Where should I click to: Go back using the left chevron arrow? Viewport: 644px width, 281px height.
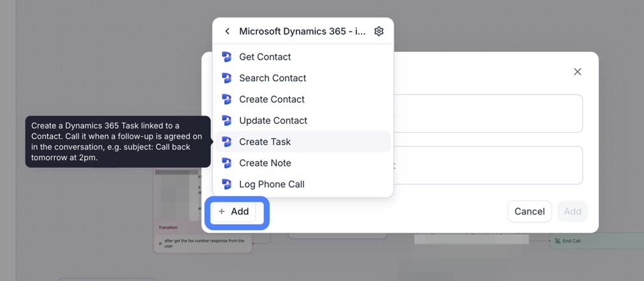coord(227,32)
